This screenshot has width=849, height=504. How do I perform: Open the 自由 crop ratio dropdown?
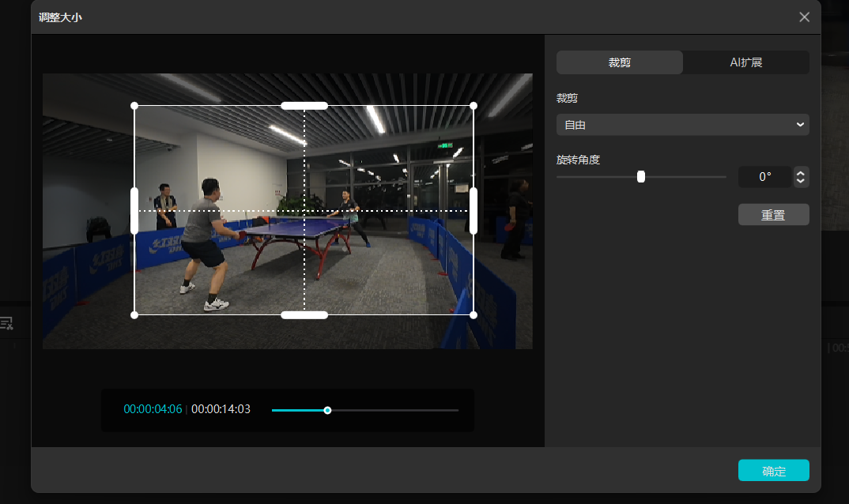(x=682, y=125)
